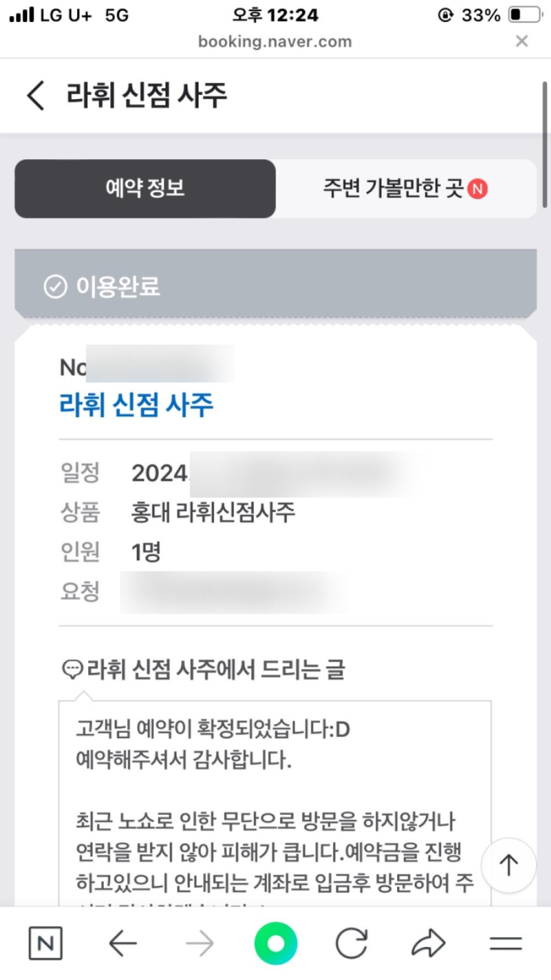Click the red N badge on the tab
The image size is (551, 980).
478,189
